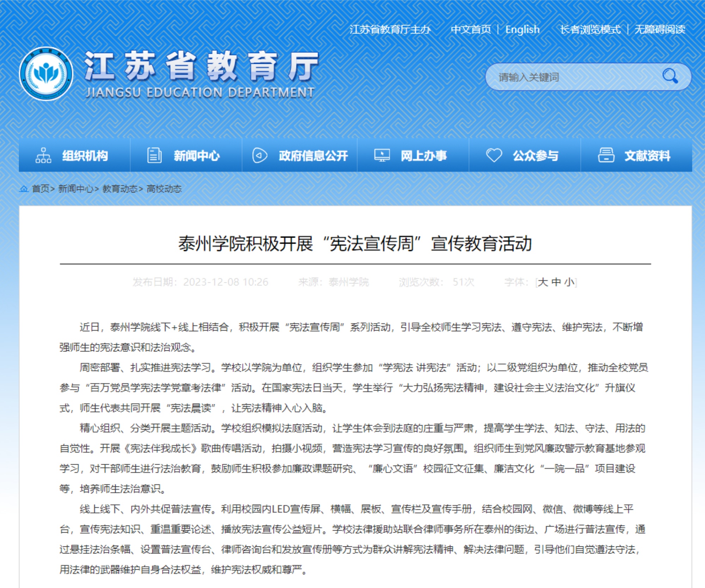Set font size to large (大)

[x=543, y=282]
